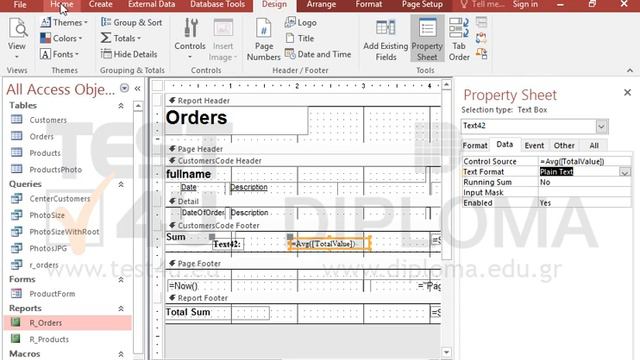Open the r_orders query
This screenshot has width=640, height=360.
tap(44, 265)
